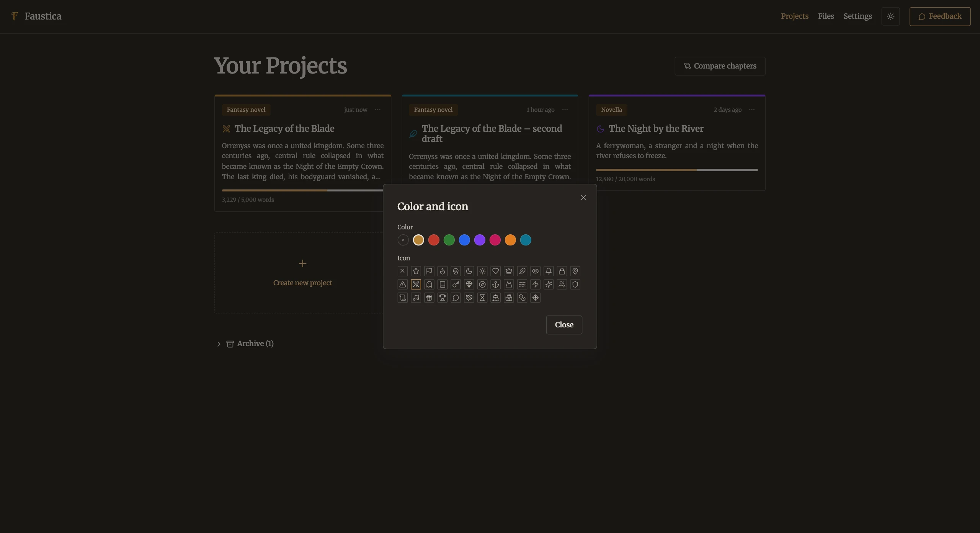Pick the orange color swatch
The width and height of the screenshot is (980, 533).
coord(510,240)
